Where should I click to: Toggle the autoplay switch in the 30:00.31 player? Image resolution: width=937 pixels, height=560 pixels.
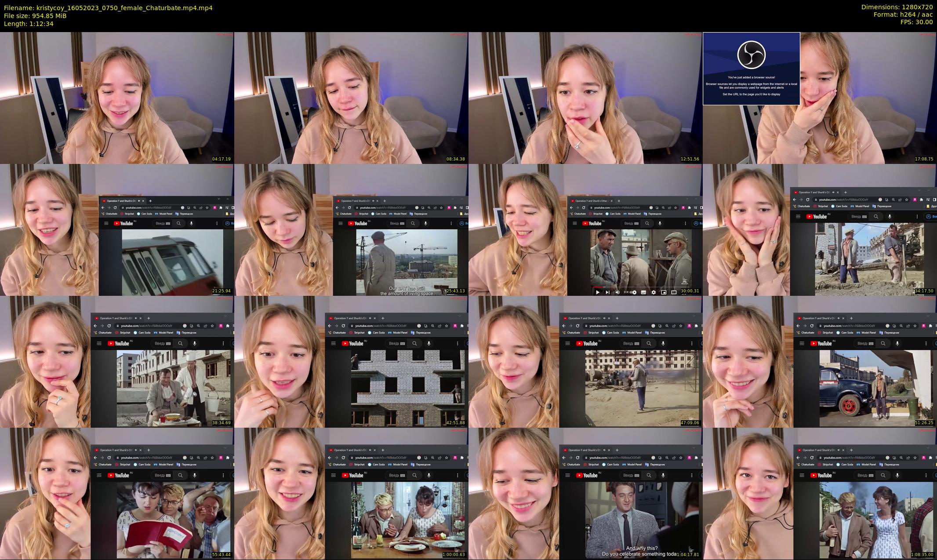click(632, 292)
